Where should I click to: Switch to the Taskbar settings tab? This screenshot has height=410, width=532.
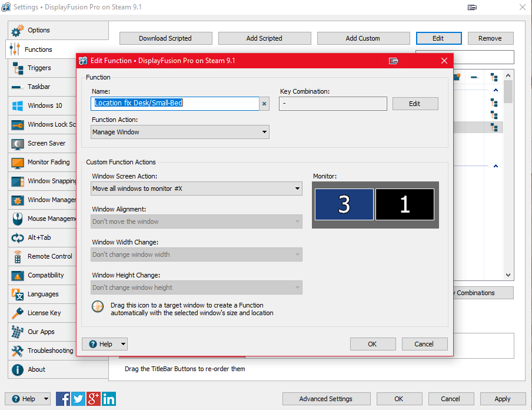coord(39,87)
